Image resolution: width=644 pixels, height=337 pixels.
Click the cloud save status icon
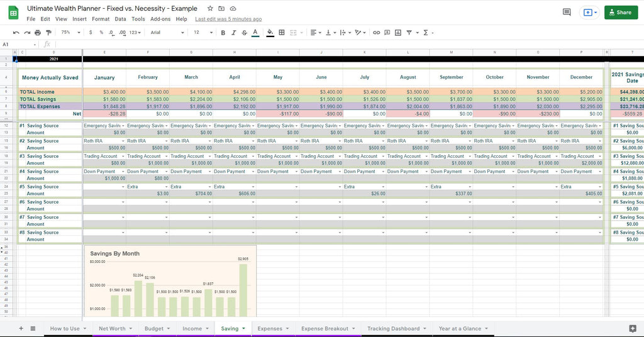(233, 8)
